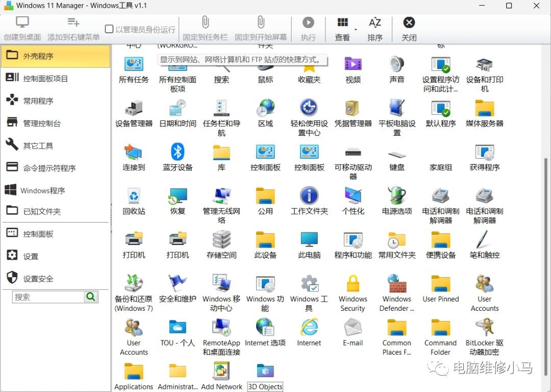
Task: Click 添加到右键菜单 toolbar button
Action: [73, 29]
